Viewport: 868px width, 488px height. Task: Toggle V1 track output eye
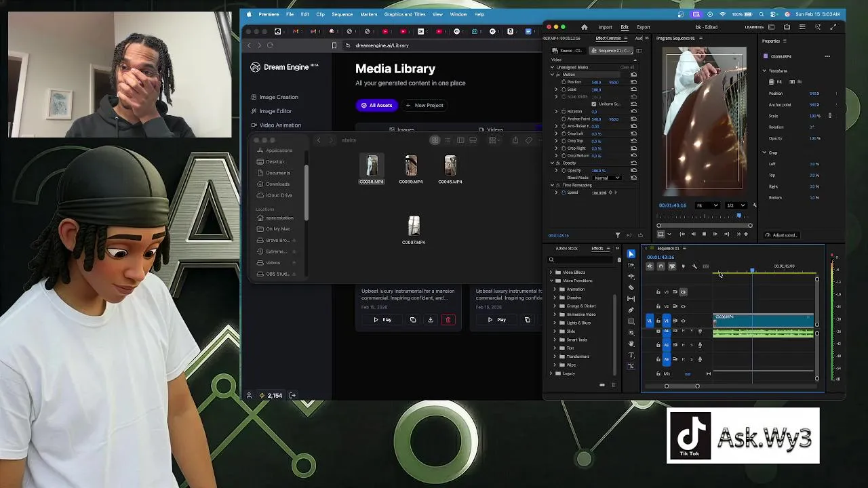point(683,321)
